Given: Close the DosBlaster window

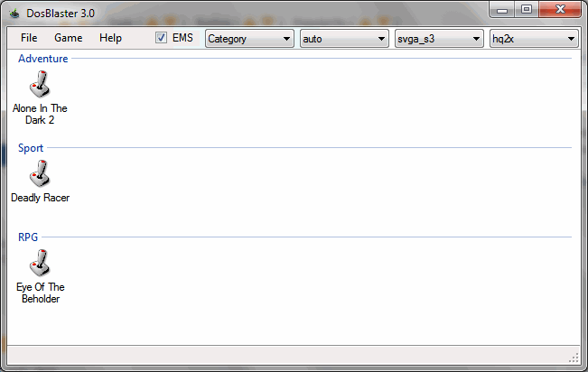Looking at the screenshot, I should click(x=560, y=10).
